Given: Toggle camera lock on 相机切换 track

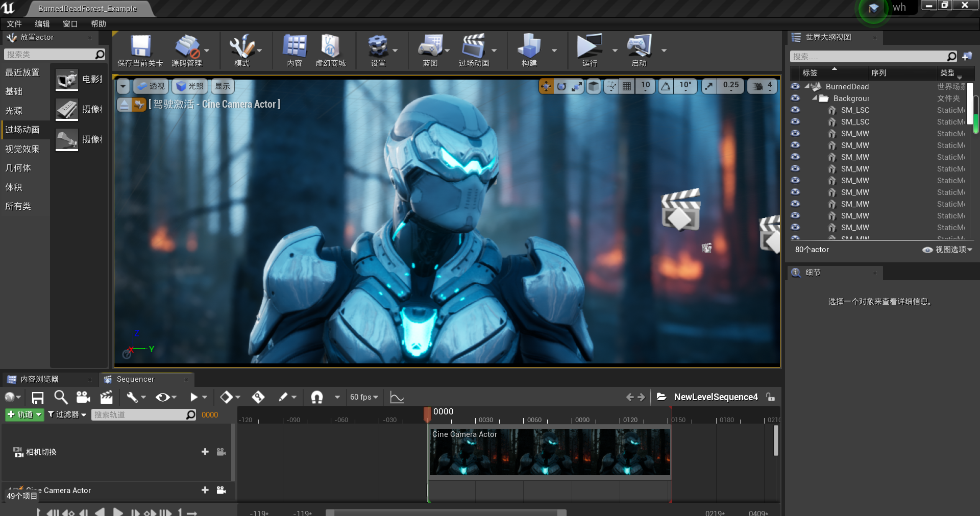Looking at the screenshot, I should click(221, 452).
